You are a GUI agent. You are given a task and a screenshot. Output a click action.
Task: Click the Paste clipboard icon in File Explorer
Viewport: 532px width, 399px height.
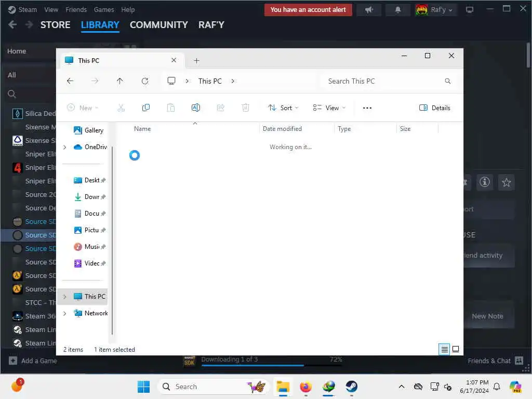coord(170,108)
